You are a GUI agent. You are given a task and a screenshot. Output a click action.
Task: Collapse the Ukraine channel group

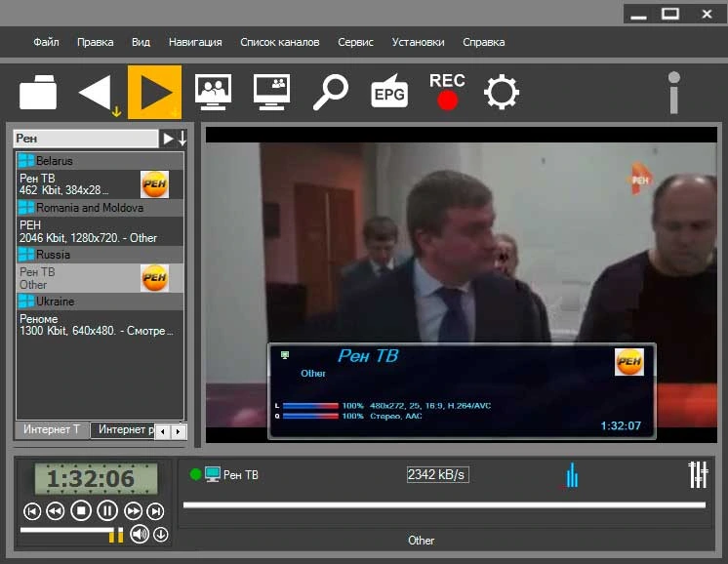[x=100, y=302]
